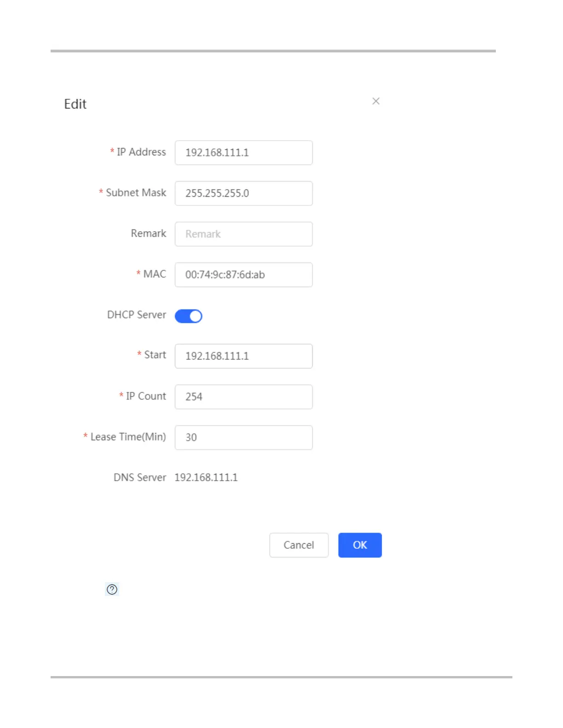Confirm changes with the OK button

tap(360, 545)
